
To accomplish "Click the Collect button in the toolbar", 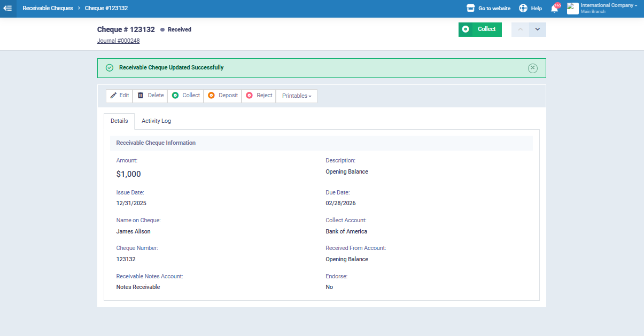I will pos(185,96).
